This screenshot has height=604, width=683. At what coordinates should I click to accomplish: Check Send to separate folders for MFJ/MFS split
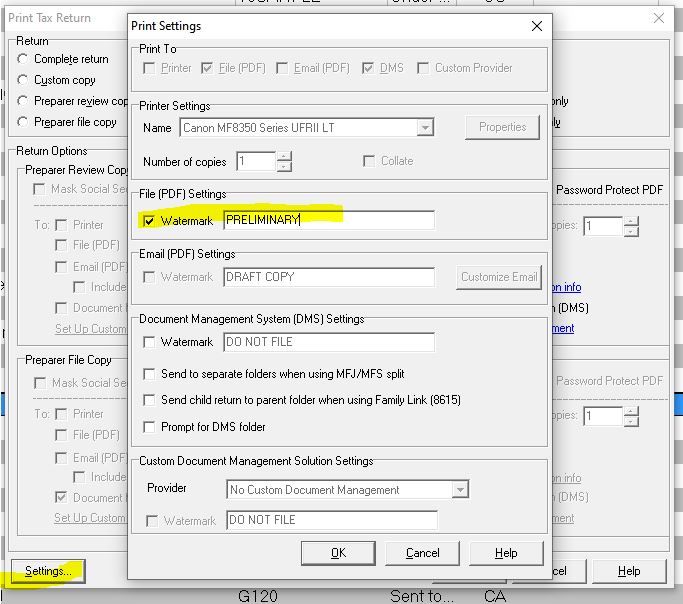tap(150, 373)
